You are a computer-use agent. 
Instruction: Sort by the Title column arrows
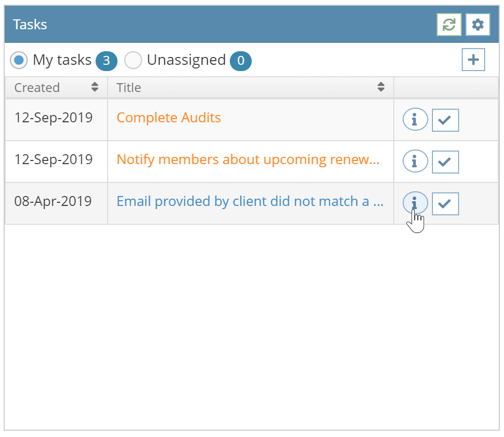click(x=381, y=87)
